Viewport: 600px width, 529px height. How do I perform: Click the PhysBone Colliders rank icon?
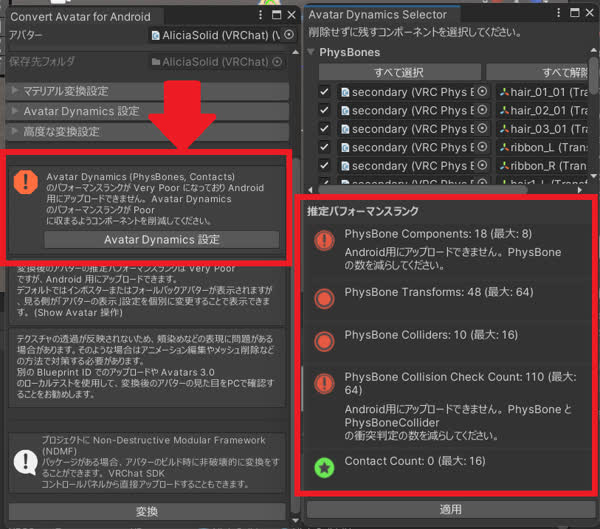coord(324,341)
